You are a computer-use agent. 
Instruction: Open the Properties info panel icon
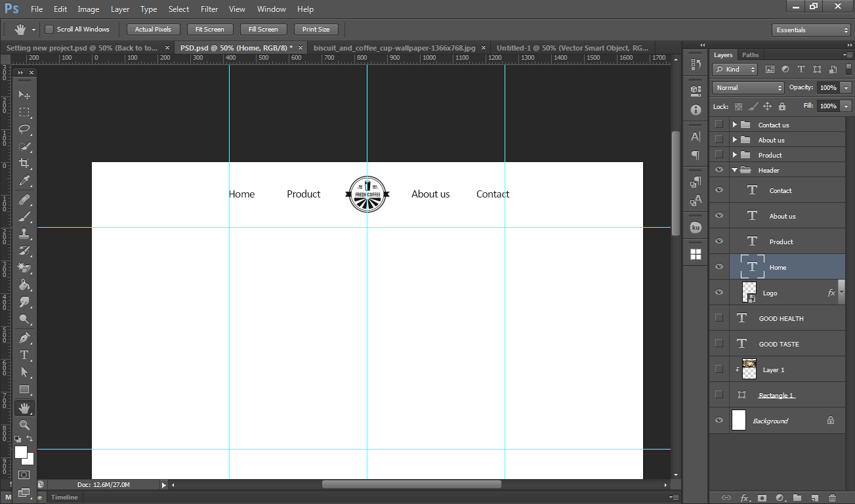point(696,110)
